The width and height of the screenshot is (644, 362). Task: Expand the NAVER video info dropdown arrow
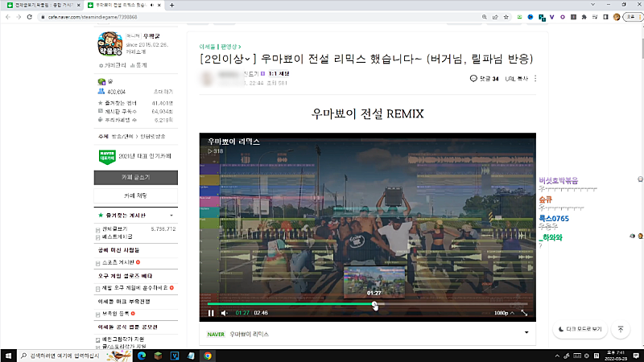526,332
